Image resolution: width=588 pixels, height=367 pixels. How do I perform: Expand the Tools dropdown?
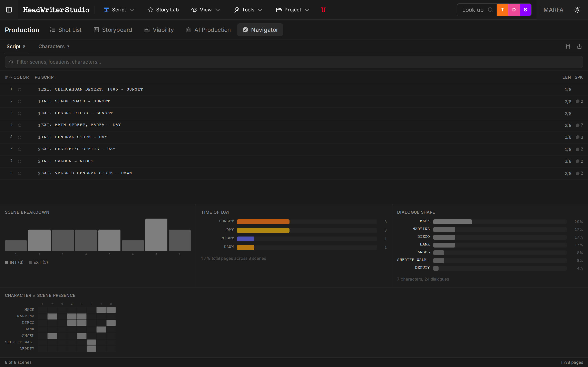point(248,10)
